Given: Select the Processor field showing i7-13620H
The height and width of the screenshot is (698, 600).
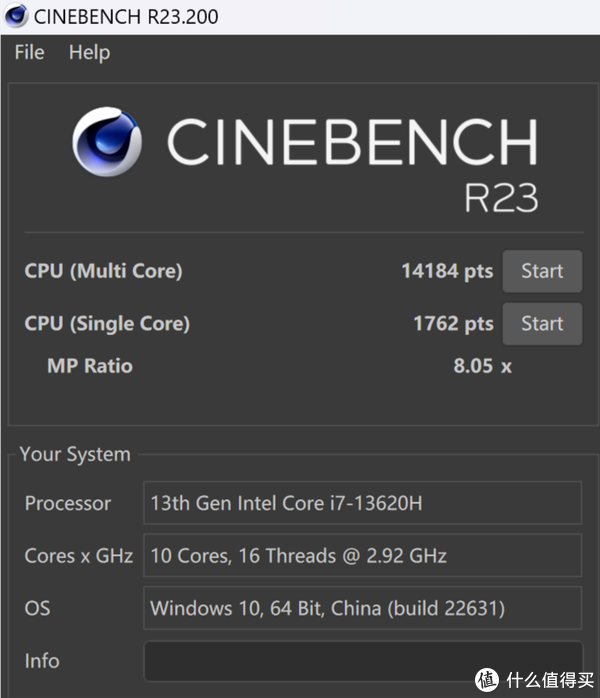Looking at the screenshot, I should click(x=362, y=503).
